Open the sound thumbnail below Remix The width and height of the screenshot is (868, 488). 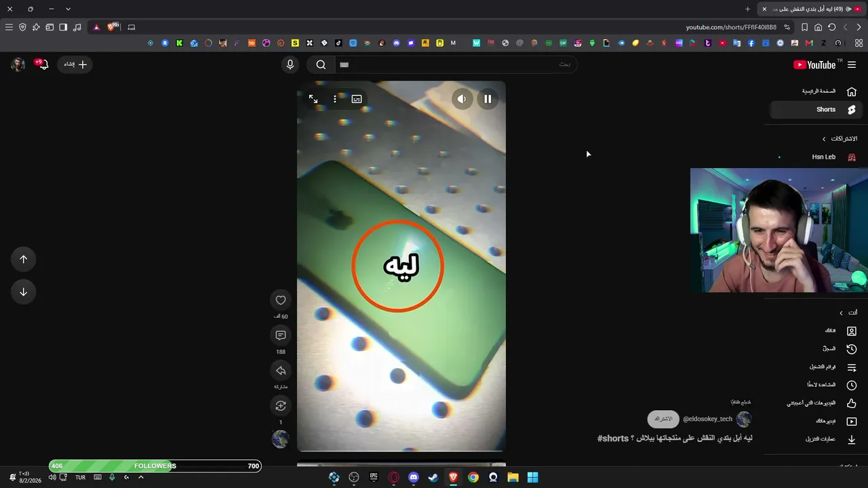pyautogui.click(x=281, y=439)
